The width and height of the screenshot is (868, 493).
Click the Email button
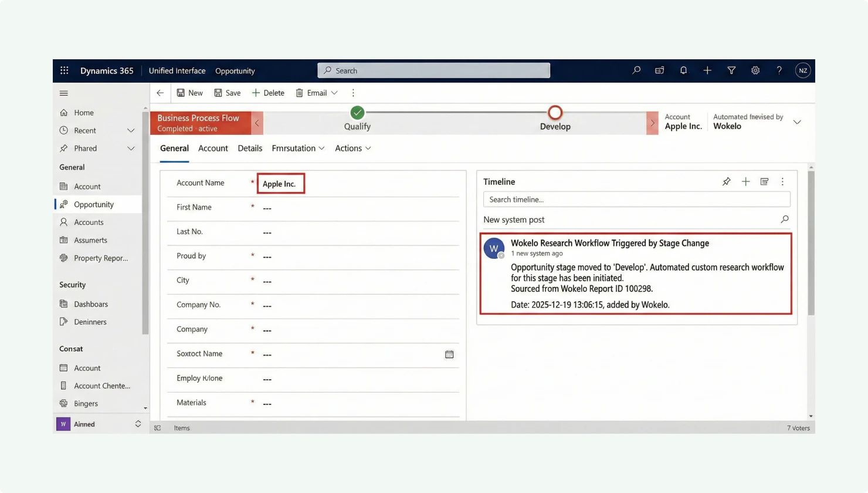coord(311,93)
